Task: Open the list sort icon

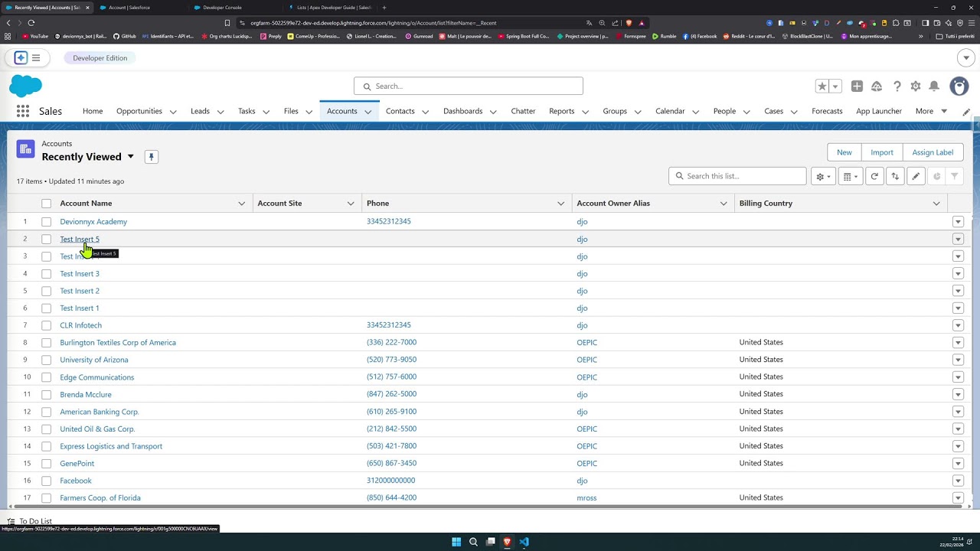Action: [895, 176]
